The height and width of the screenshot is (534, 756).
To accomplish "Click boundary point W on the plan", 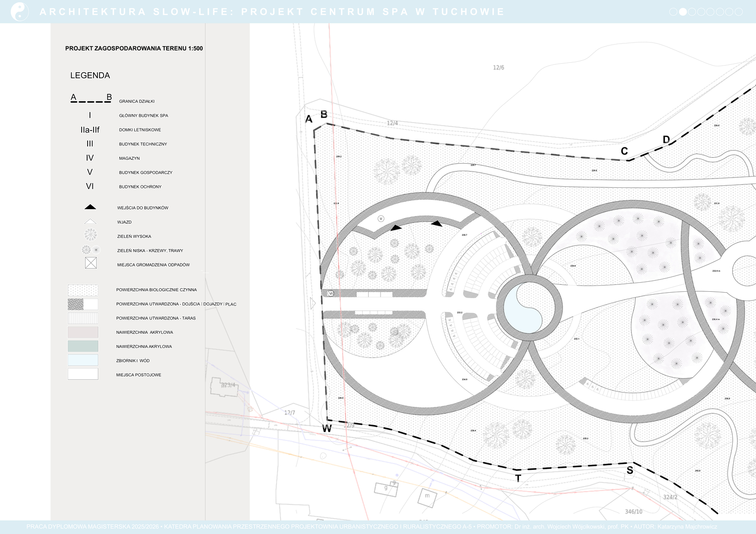I will (327, 429).
